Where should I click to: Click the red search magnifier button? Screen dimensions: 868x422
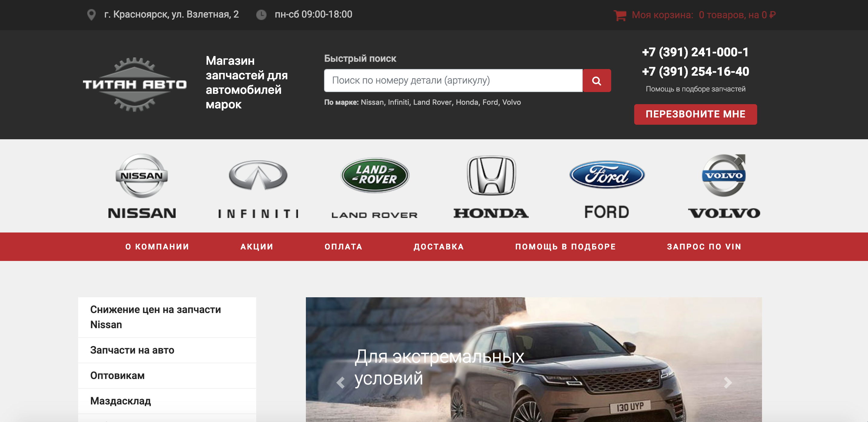596,81
